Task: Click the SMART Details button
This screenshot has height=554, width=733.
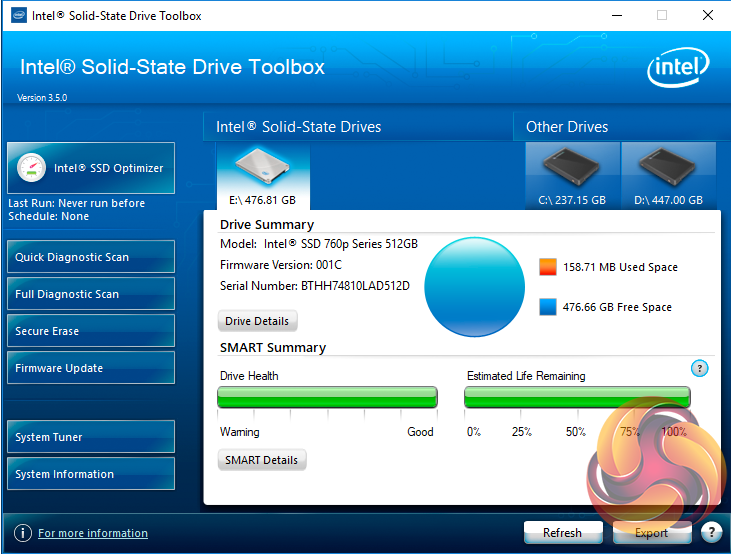Action: (262, 460)
